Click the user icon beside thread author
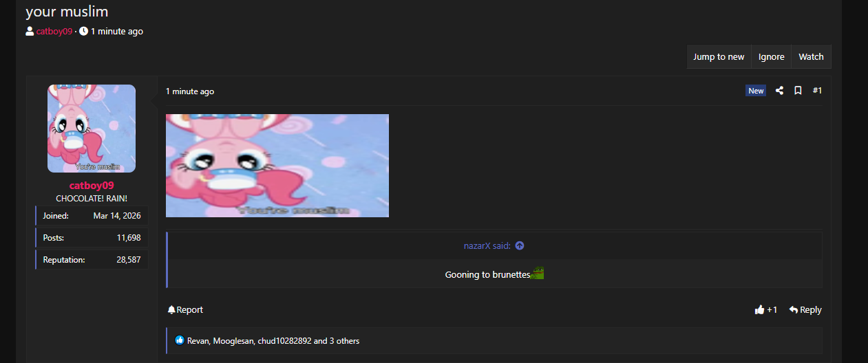The width and height of the screenshot is (868, 363). point(30,32)
